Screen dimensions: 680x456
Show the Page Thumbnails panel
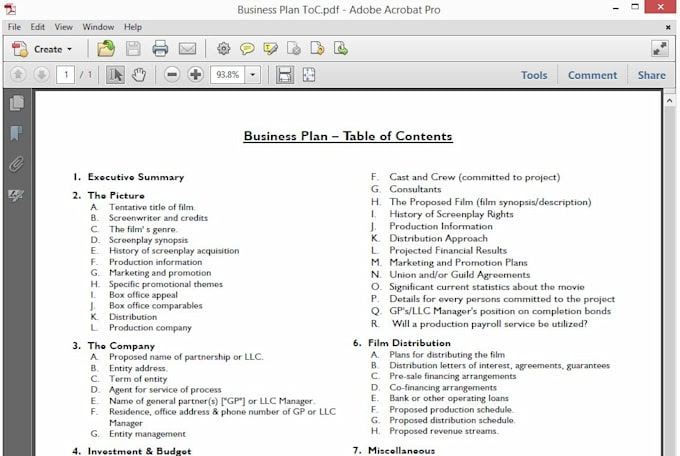click(x=16, y=103)
